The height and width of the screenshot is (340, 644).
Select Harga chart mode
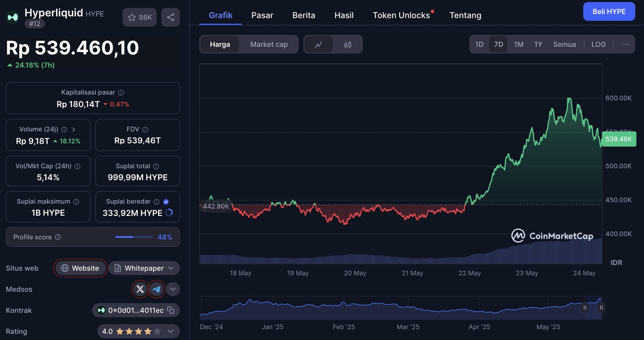220,44
